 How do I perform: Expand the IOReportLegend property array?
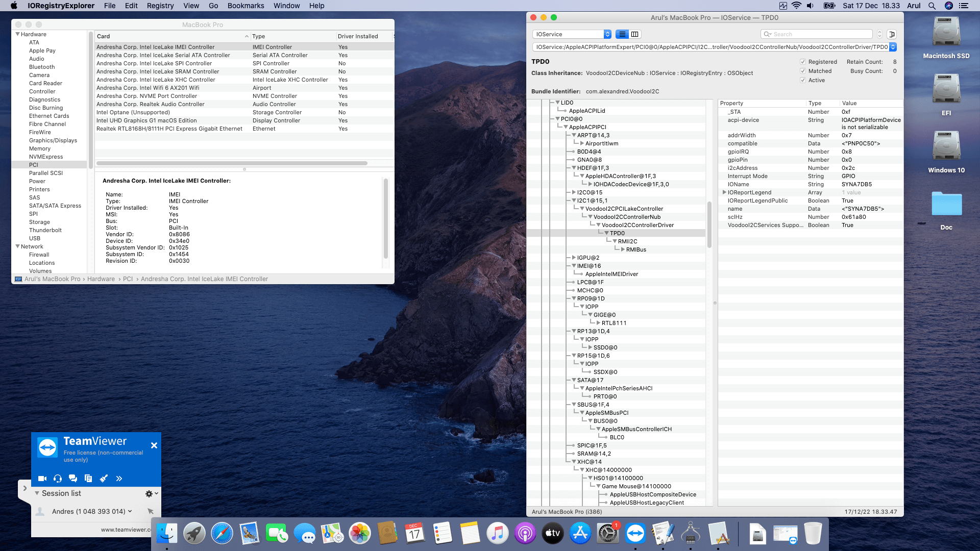pyautogui.click(x=724, y=192)
